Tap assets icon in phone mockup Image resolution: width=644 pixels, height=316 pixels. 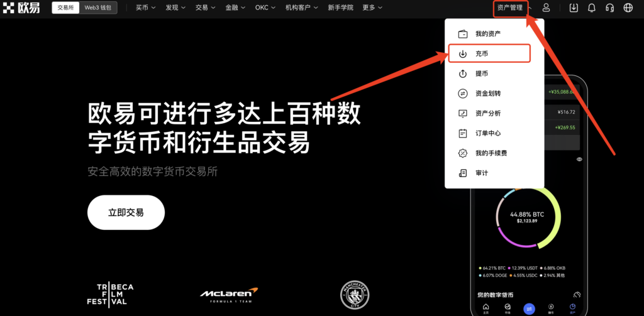click(572, 308)
